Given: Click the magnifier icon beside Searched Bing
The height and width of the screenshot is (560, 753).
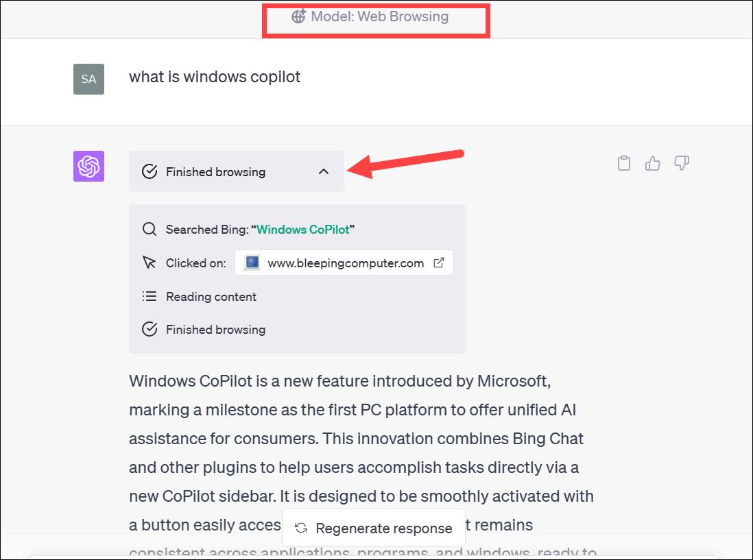Looking at the screenshot, I should tap(150, 229).
